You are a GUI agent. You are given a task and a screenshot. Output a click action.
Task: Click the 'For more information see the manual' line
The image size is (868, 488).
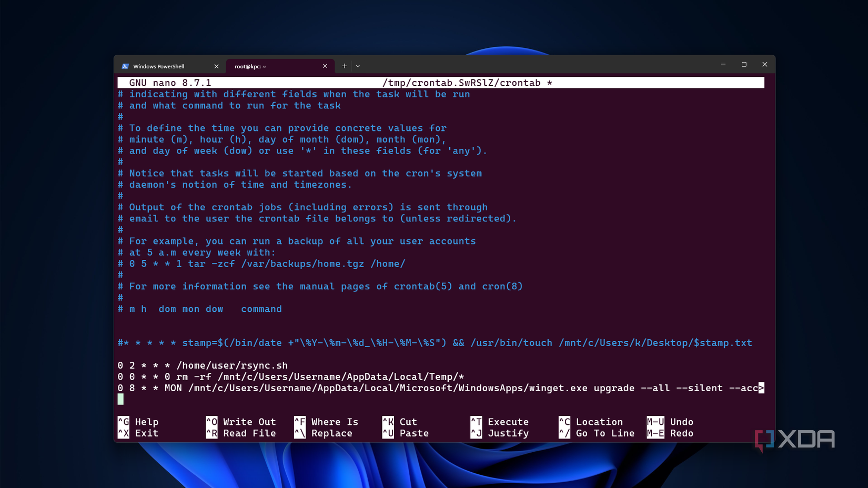pyautogui.click(x=320, y=287)
